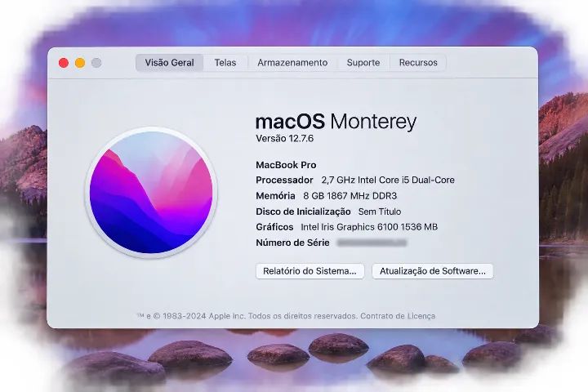
Task: Click the macOS Monterey logo image
Action: [151, 193]
